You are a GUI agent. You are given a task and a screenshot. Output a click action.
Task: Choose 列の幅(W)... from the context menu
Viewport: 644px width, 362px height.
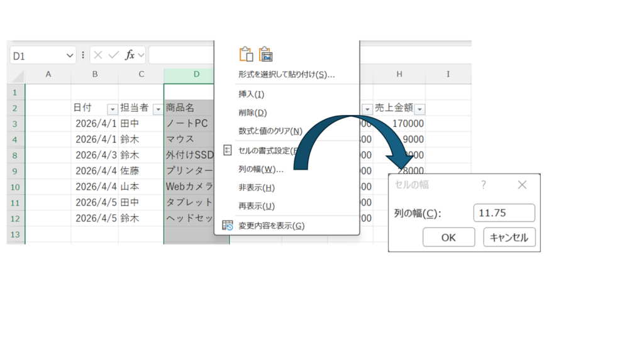click(x=260, y=169)
